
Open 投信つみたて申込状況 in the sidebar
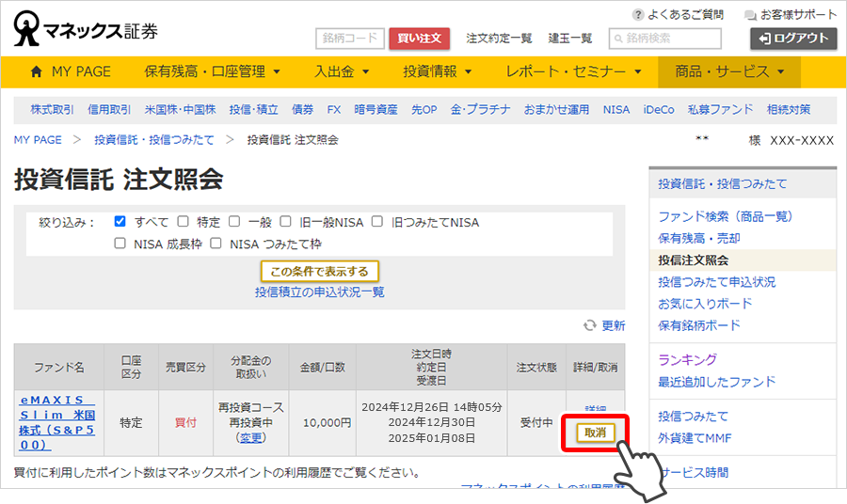click(x=716, y=282)
